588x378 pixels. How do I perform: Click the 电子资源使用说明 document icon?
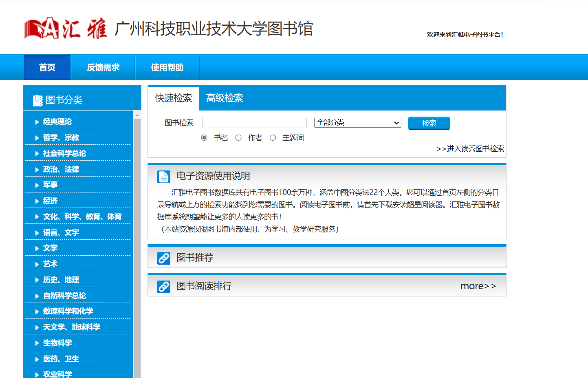coord(163,177)
